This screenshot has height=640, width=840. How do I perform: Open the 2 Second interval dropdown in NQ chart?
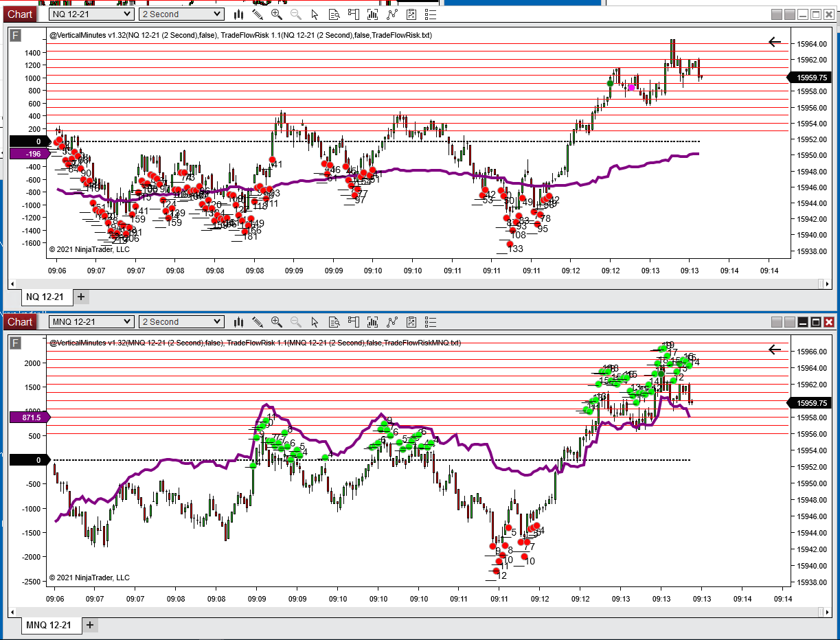pos(181,14)
